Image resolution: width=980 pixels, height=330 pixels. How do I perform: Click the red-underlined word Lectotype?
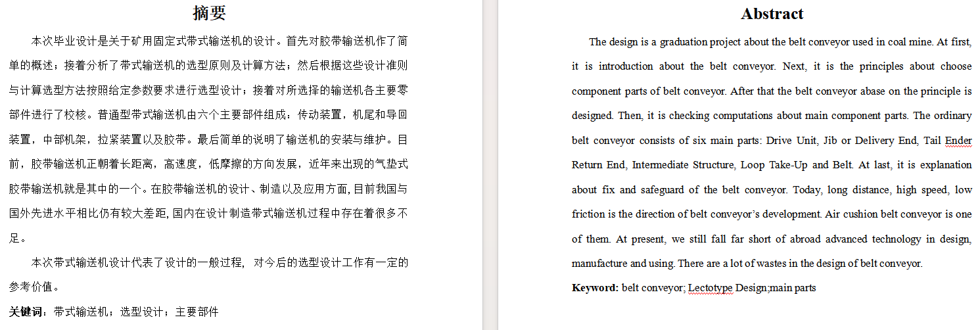710,288
